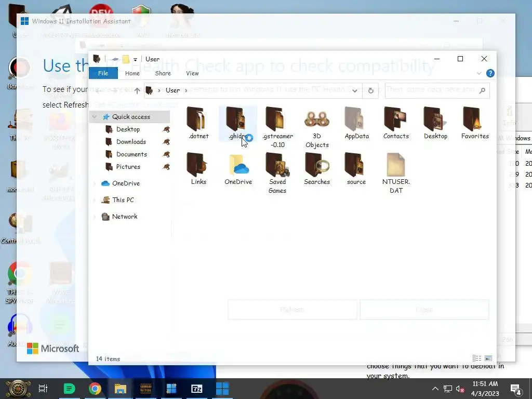Click chevron after User in address path
The width and height of the screenshot is (532, 399).
click(x=186, y=90)
